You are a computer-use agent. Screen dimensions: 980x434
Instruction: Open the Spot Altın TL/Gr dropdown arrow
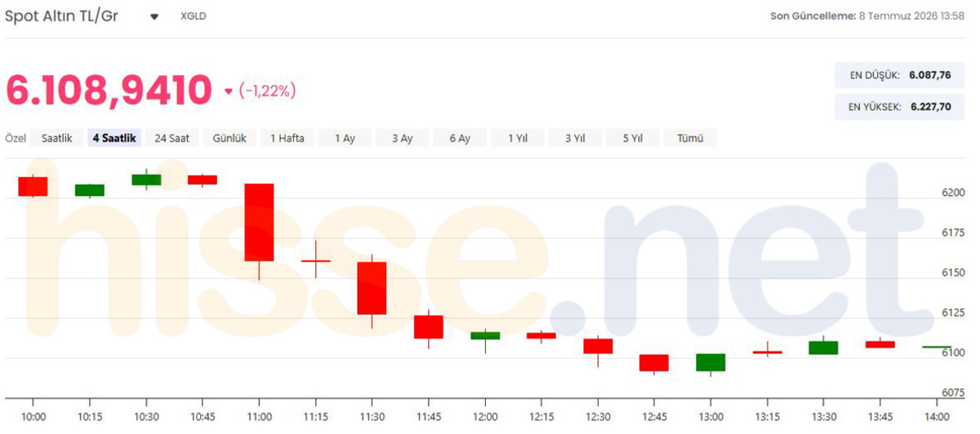tap(154, 17)
